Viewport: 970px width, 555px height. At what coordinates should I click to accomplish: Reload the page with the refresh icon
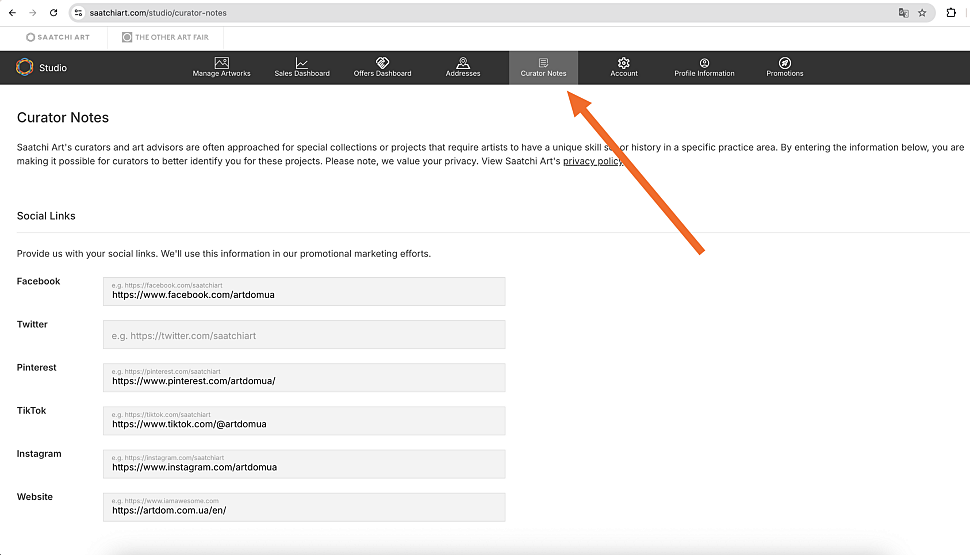coord(54,12)
